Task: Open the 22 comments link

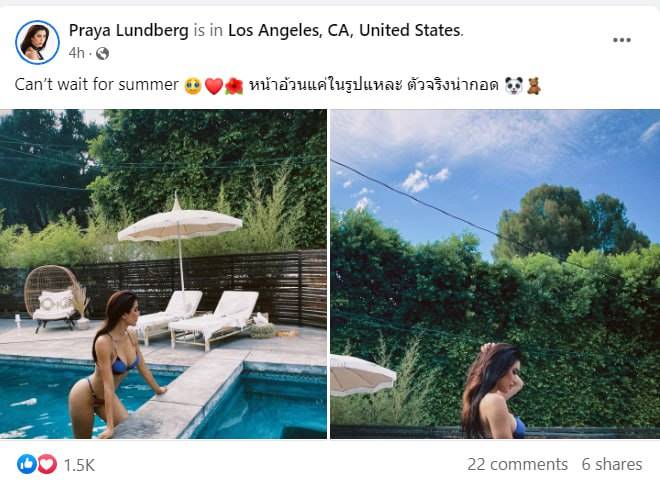Action: coord(517,464)
